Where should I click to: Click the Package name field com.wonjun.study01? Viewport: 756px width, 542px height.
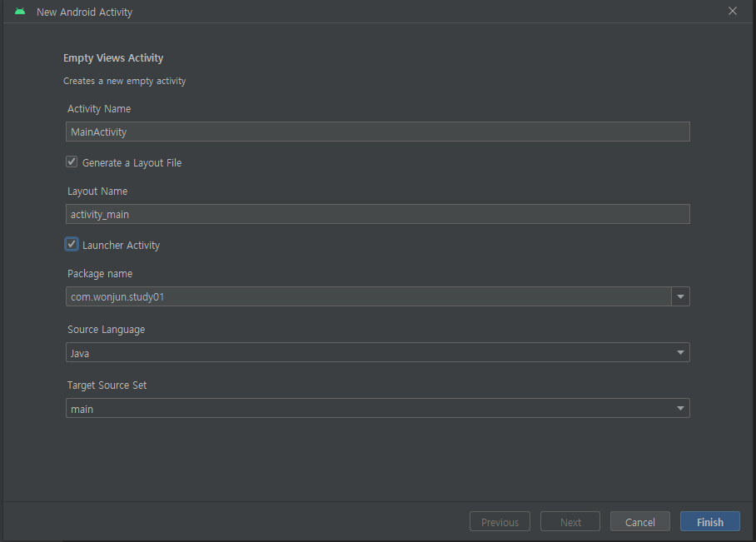coord(368,296)
